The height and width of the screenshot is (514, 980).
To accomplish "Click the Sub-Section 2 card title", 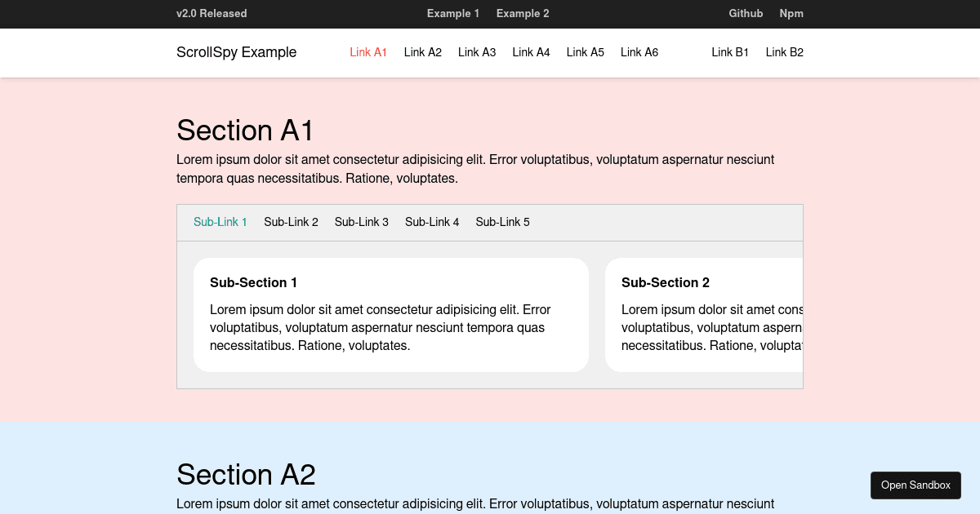I will coord(666,282).
